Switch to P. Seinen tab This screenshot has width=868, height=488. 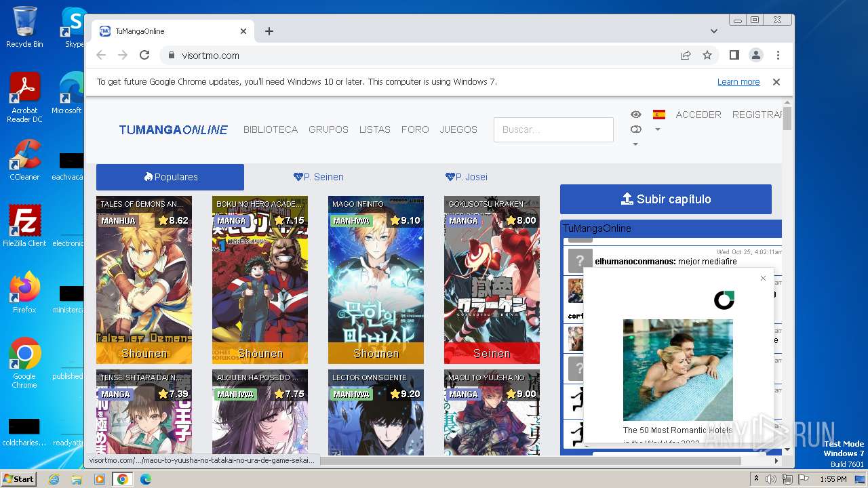(318, 177)
